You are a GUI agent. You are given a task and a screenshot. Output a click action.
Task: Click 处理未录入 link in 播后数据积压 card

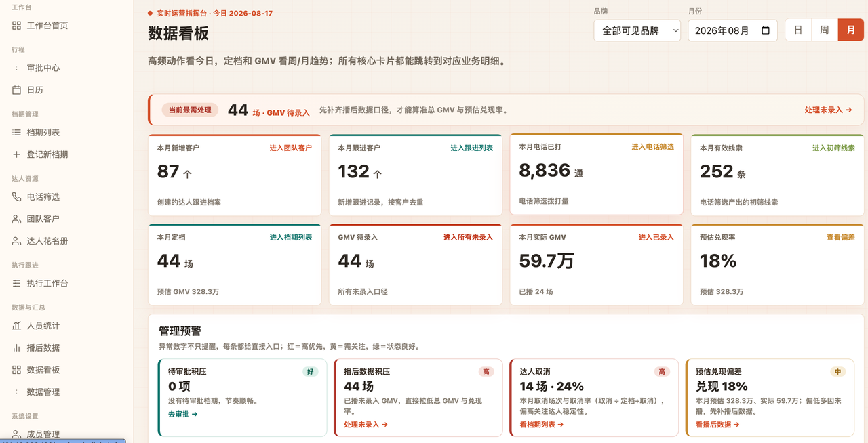(366, 425)
